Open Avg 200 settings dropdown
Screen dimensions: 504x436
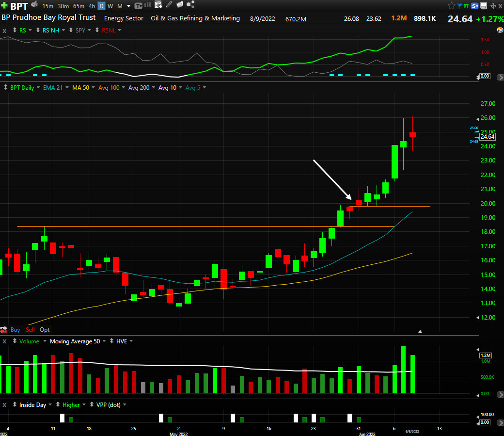click(x=153, y=87)
